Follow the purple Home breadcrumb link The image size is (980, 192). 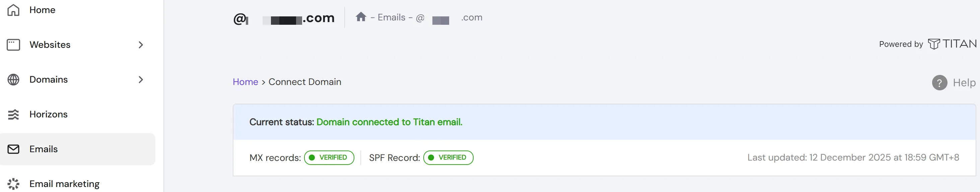pyautogui.click(x=246, y=82)
